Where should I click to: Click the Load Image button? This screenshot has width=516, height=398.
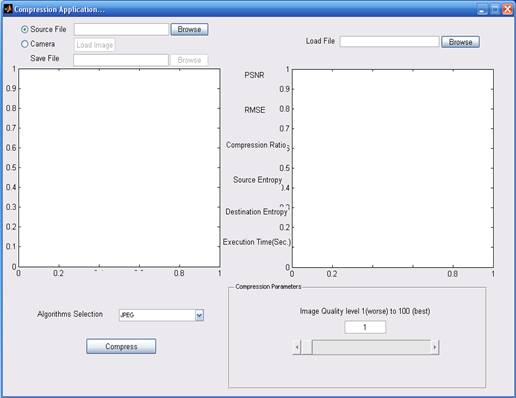pyautogui.click(x=95, y=45)
